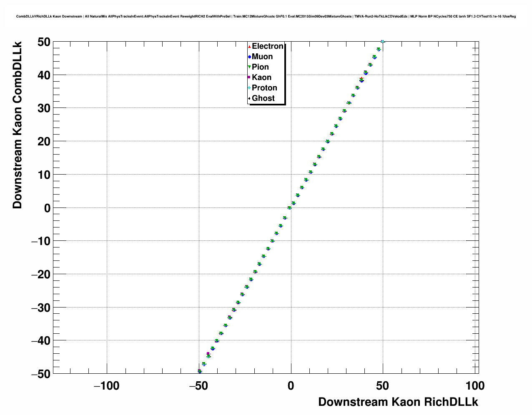Select the Muon legend label text
Image resolution: width=532 pixels, height=415 pixels.
pyautogui.click(x=262, y=57)
